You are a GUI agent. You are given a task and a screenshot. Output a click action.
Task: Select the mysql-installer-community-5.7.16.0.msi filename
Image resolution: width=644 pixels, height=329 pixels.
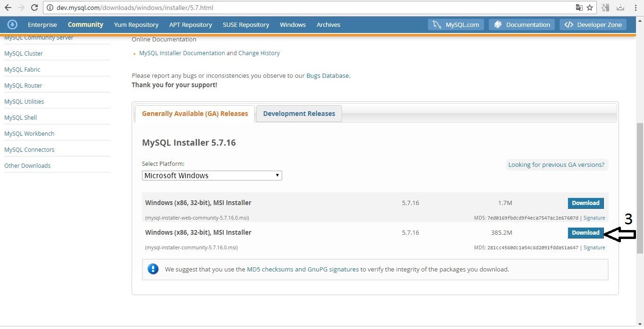192,247
